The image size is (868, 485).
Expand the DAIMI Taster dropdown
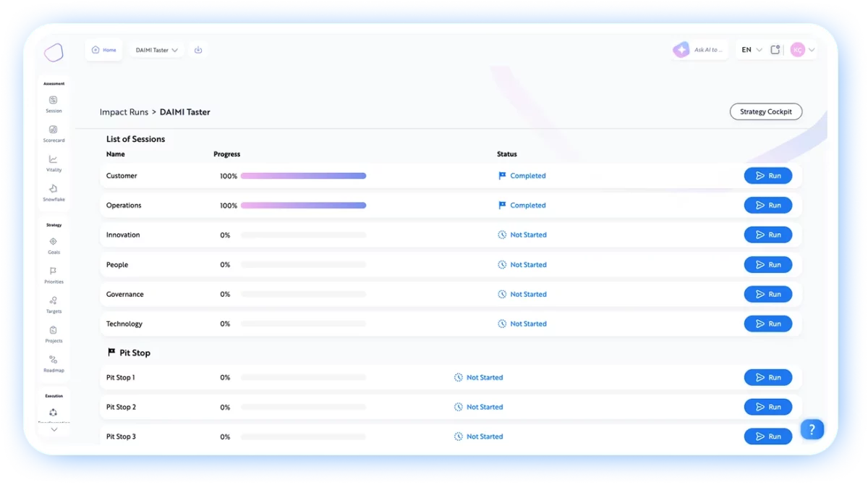point(156,51)
